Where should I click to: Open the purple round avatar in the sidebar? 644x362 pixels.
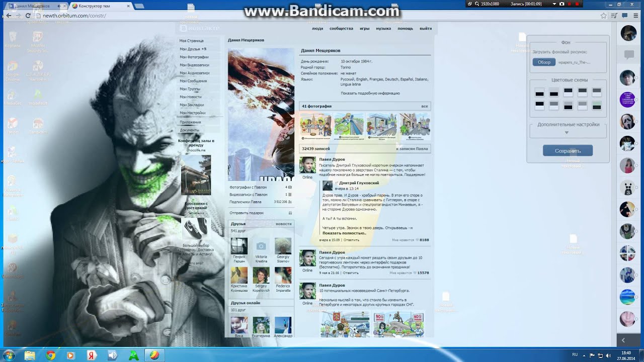pyautogui.click(x=627, y=100)
